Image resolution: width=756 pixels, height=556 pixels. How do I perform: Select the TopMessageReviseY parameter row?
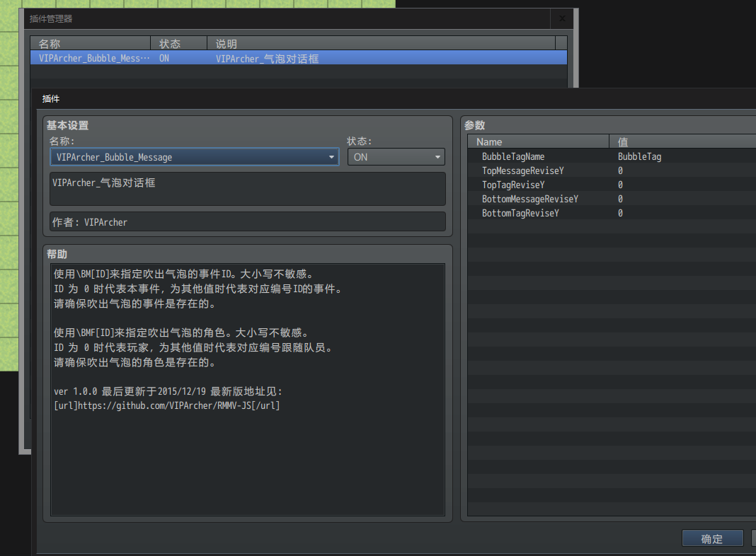coord(612,170)
